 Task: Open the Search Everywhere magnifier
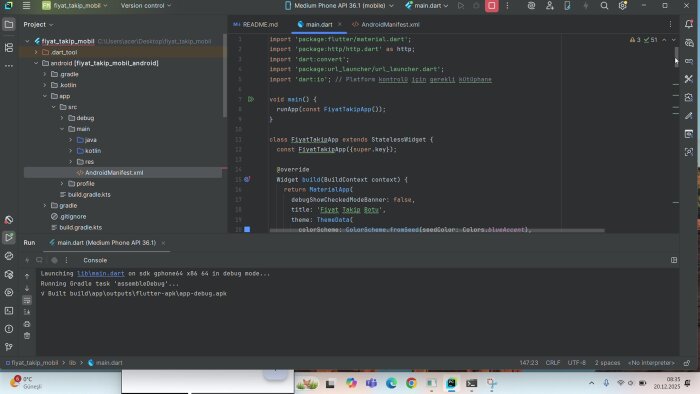(604, 6)
